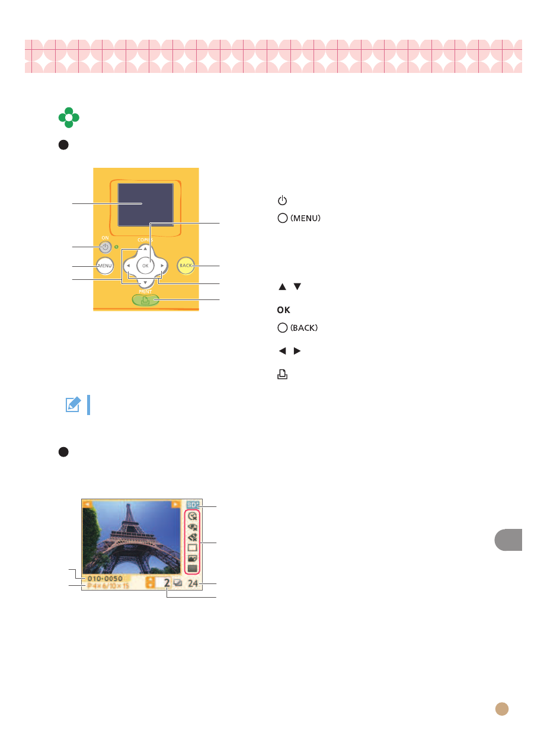Click the down arrow above PRINT
This screenshot has height=756, width=547.
click(145, 283)
